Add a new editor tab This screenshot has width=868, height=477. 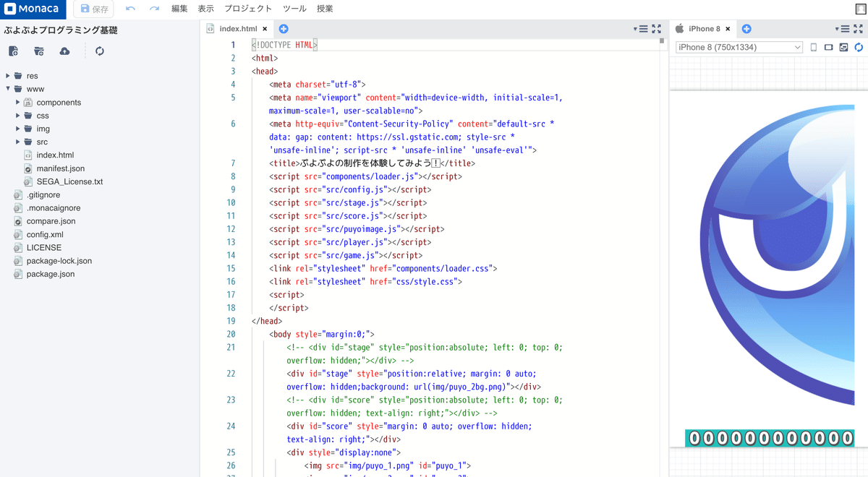(x=284, y=29)
